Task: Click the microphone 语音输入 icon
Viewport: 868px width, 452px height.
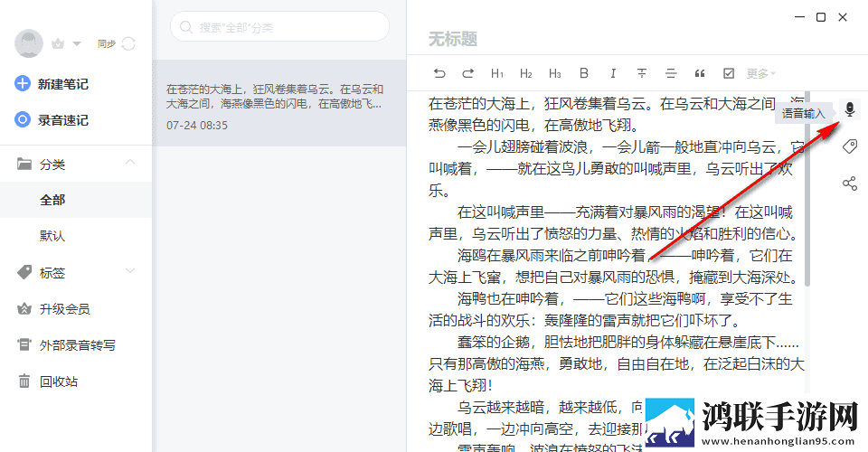Action: [x=850, y=109]
